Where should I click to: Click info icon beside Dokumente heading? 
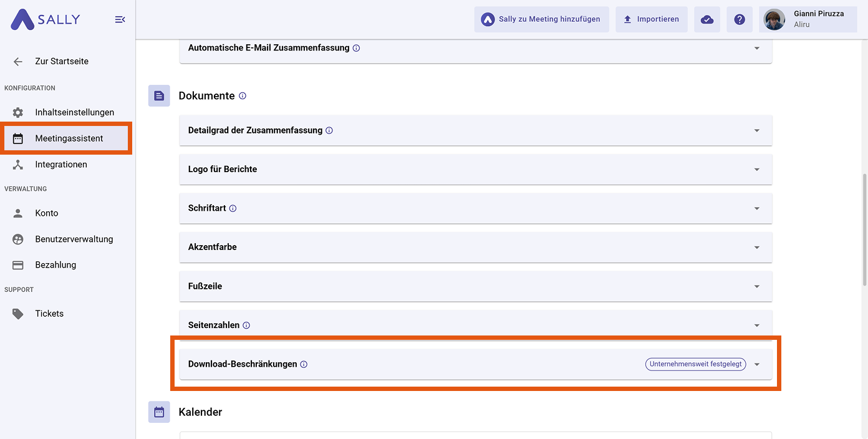(x=243, y=96)
